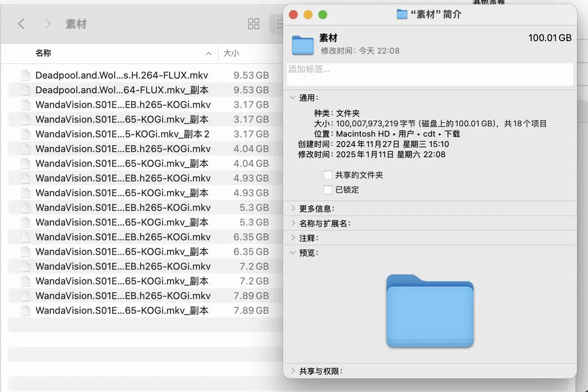This screenshot has width=588, height=392.
Task: Collapse the 预览 section
Action: coord(293,253)
